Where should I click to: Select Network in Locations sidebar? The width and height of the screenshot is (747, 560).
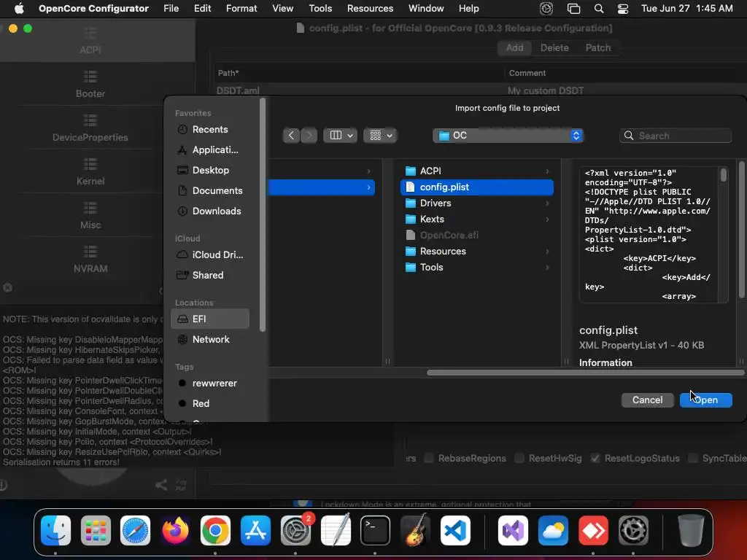pyautogui.click(x=209, y=340)
